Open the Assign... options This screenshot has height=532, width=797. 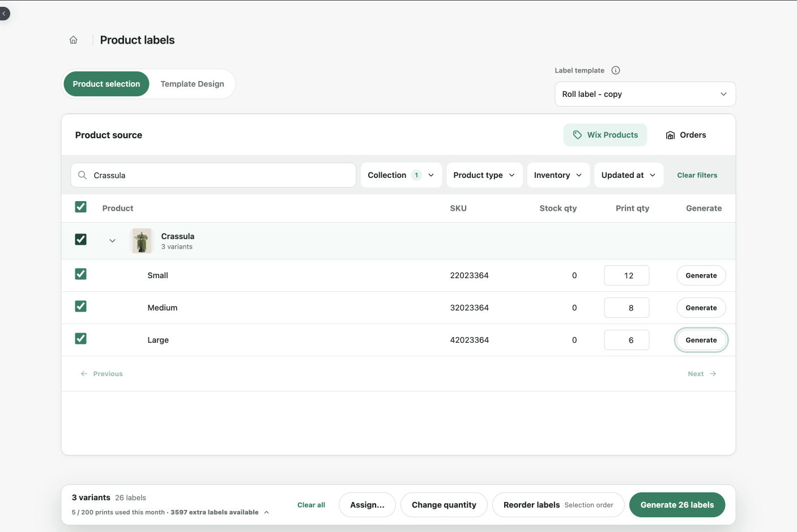(367, 505)
